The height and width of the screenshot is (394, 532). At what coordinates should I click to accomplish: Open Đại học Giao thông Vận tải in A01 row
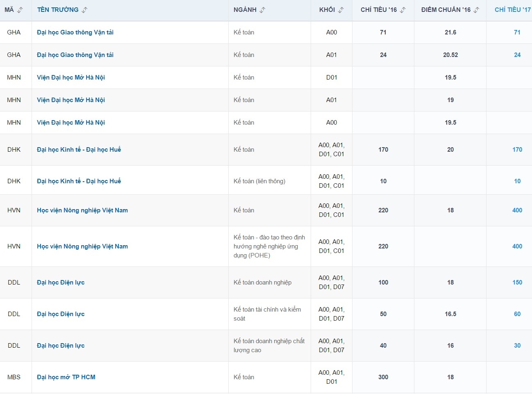point(75,55)
